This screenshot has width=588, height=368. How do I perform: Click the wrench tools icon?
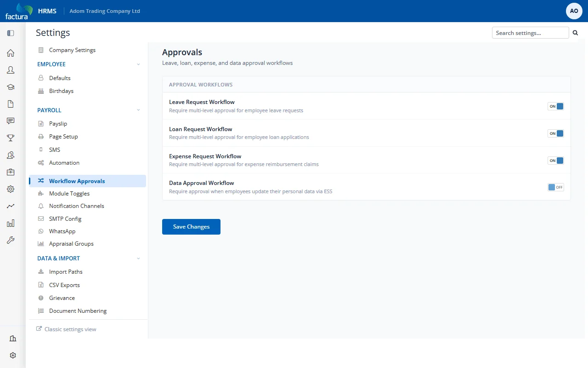click(x=11, y=240)
